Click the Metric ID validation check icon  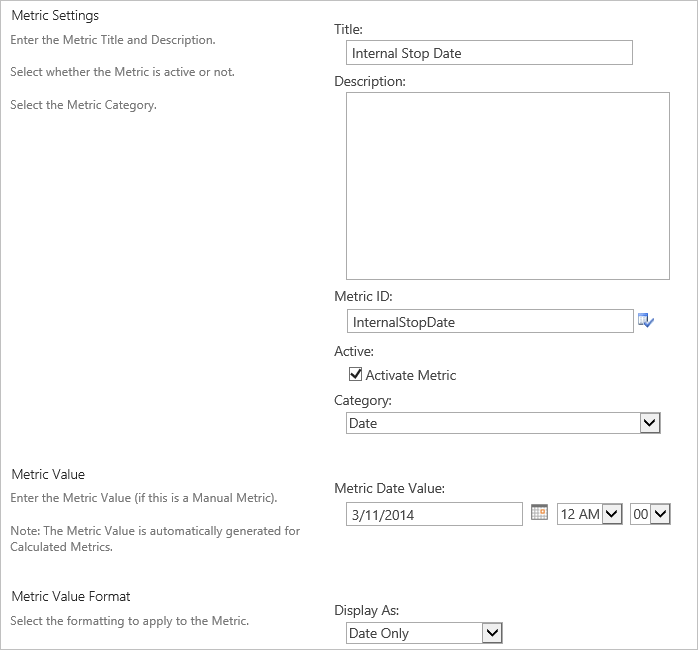(645, 321)
